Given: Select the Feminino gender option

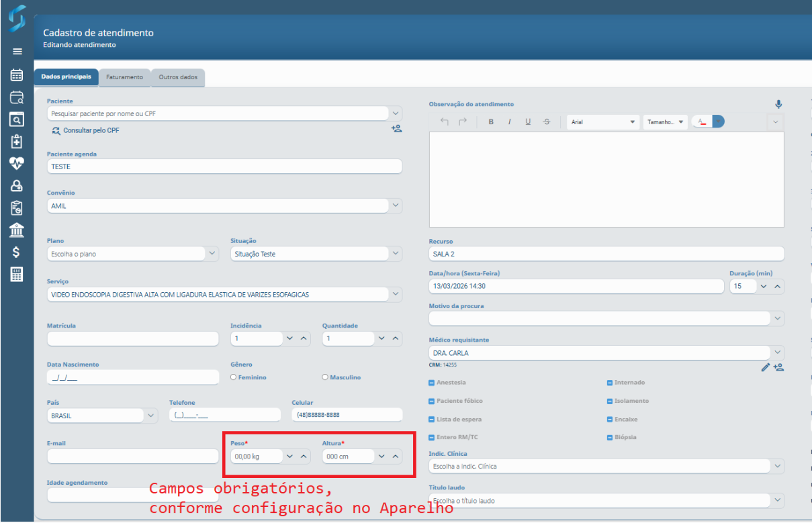Looking at the screenshot, I should [233, 377].
